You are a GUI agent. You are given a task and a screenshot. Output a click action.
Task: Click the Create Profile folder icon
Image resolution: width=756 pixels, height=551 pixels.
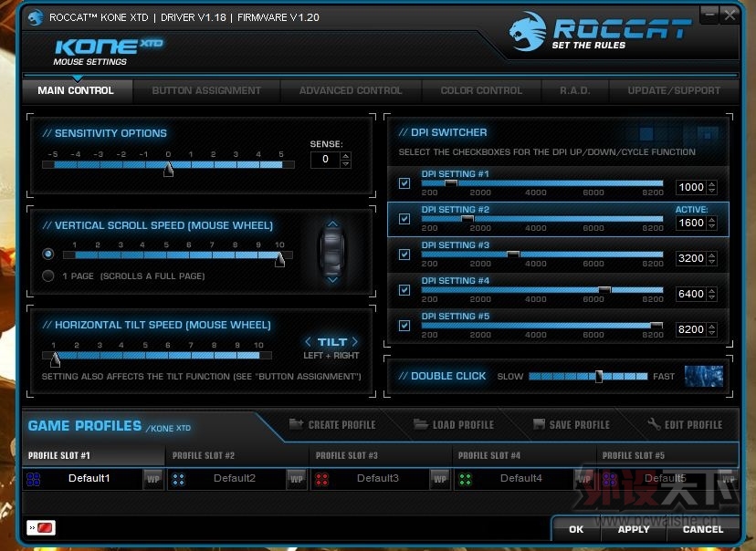[x=296, y=424]
